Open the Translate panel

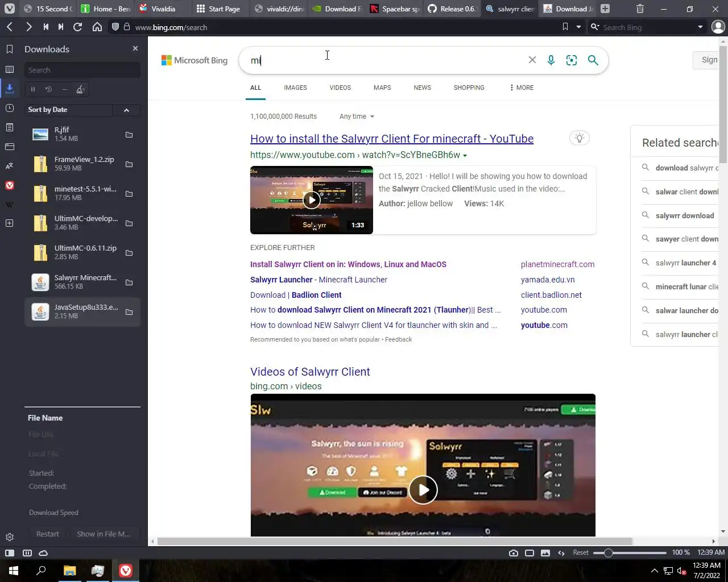10,166
